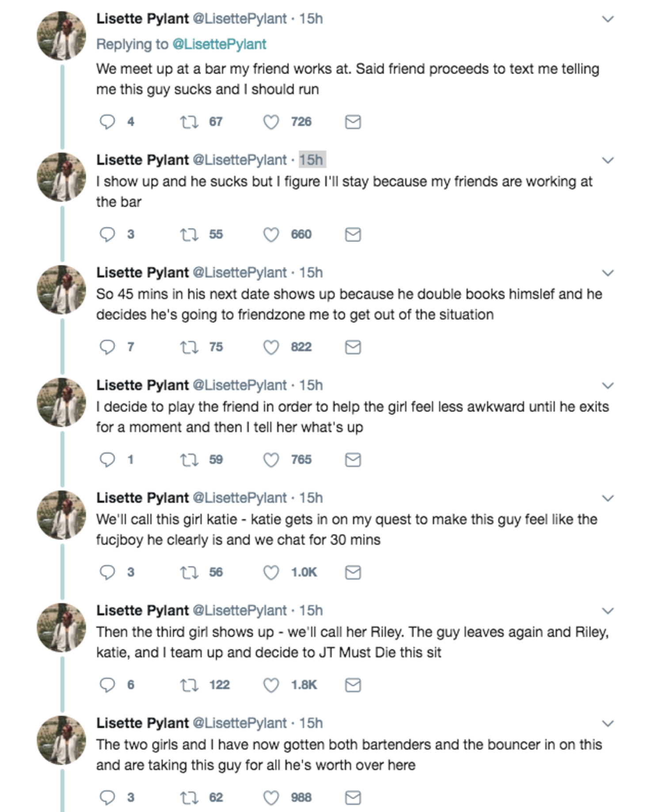Open options chevron on the first tweet
The image size is (654, 812).
tap(608, 19)
